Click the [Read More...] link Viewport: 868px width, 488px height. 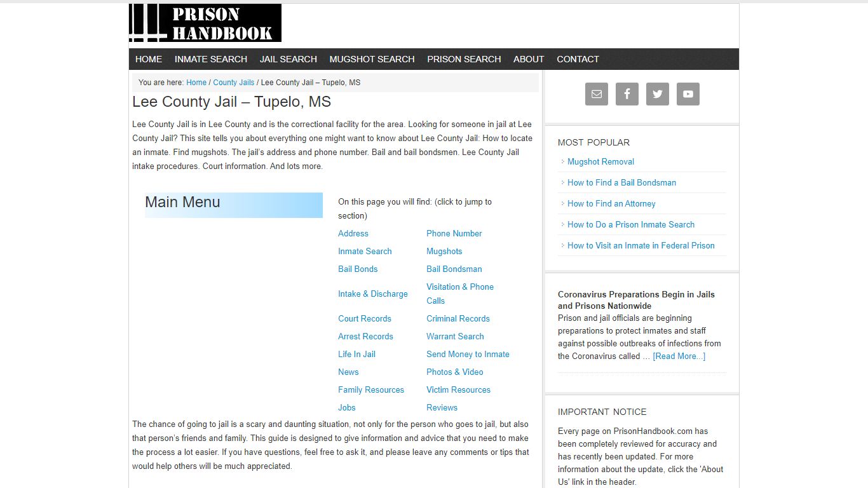click(679, 356)
